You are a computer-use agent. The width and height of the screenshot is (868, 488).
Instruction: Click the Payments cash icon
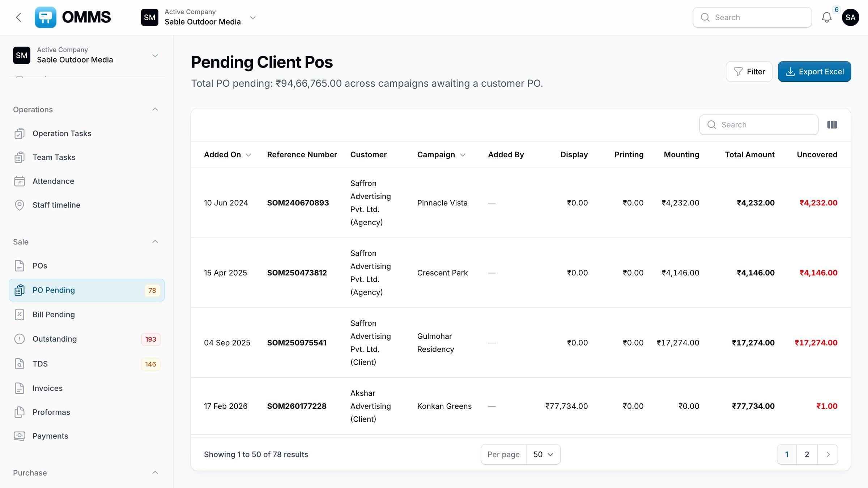pyautogui.click(x=20, y=436)
